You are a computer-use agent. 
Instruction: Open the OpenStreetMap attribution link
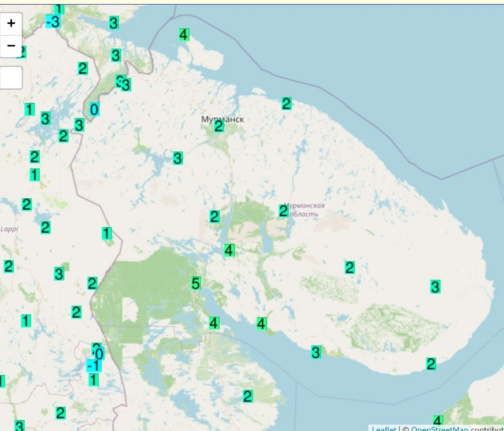click(439, 429)
